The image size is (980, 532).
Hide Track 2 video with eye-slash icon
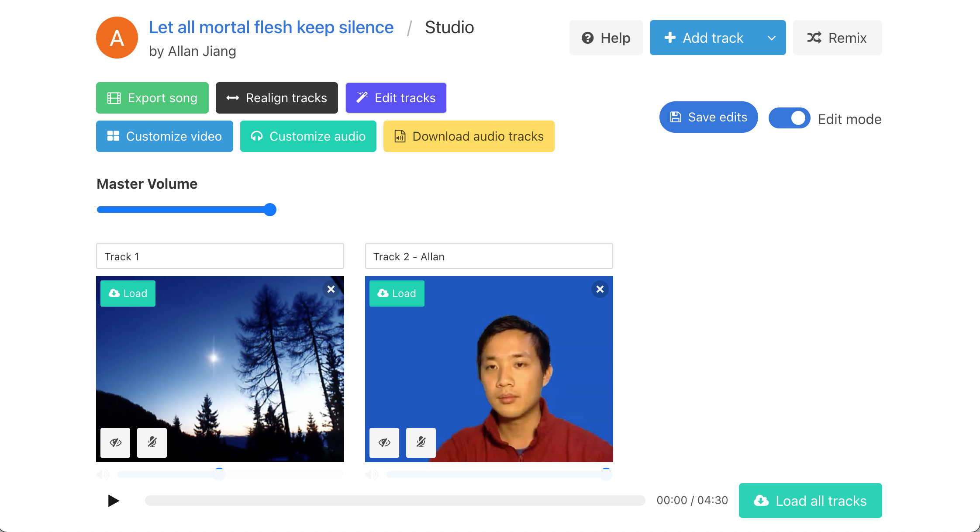click(384, 443)
